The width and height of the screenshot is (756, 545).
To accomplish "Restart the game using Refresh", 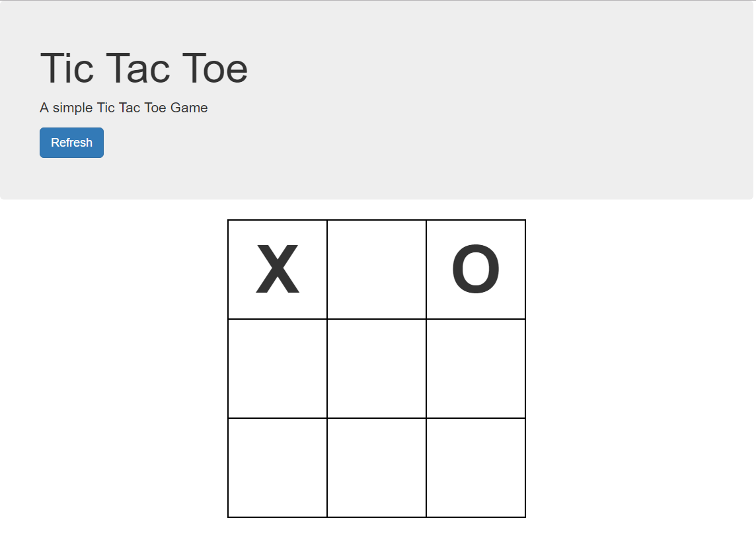I will 71,143.
